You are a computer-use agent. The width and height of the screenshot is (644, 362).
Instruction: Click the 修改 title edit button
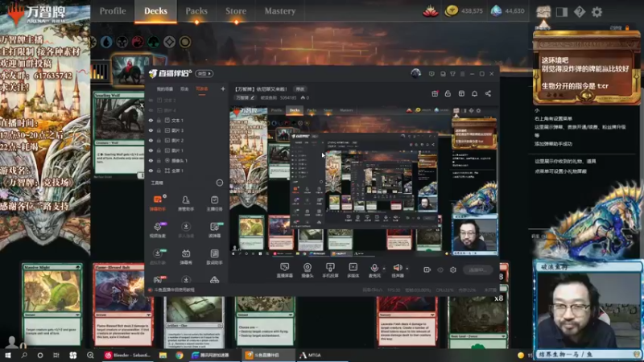click(x=300, y=88)
